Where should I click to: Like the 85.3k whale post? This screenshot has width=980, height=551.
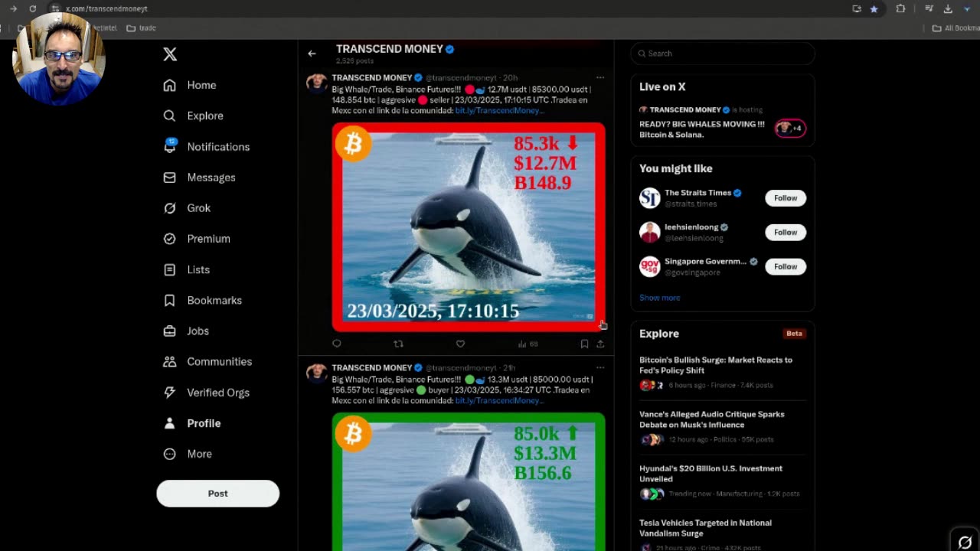pos(460,344)
